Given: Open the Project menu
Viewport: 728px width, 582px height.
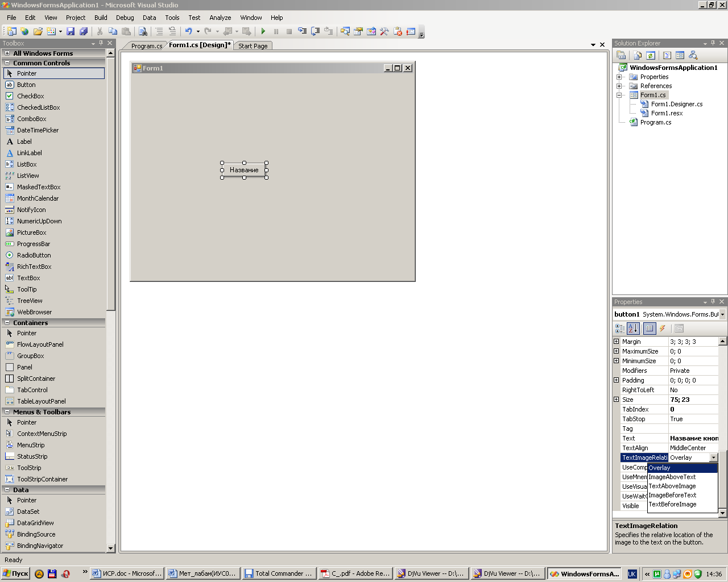Looking at the screenshot, I should 76,18.
